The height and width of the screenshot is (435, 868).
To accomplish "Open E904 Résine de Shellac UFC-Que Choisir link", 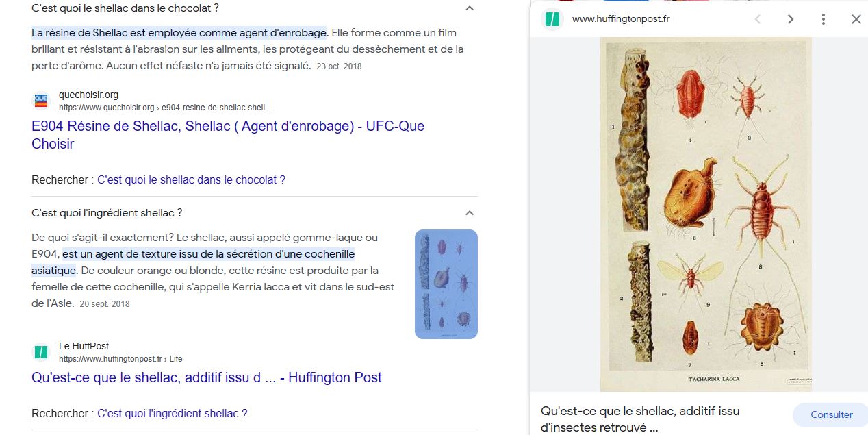I will 228,135.
